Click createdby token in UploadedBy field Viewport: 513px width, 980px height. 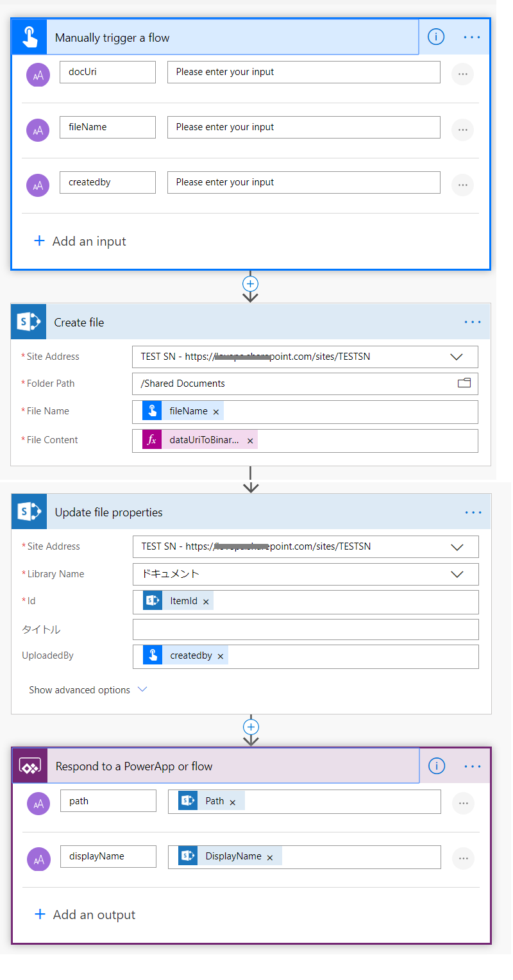(x=185, y=655)
